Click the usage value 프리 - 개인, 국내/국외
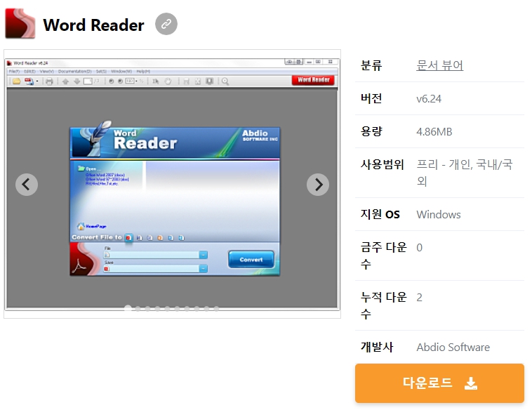 465,173
